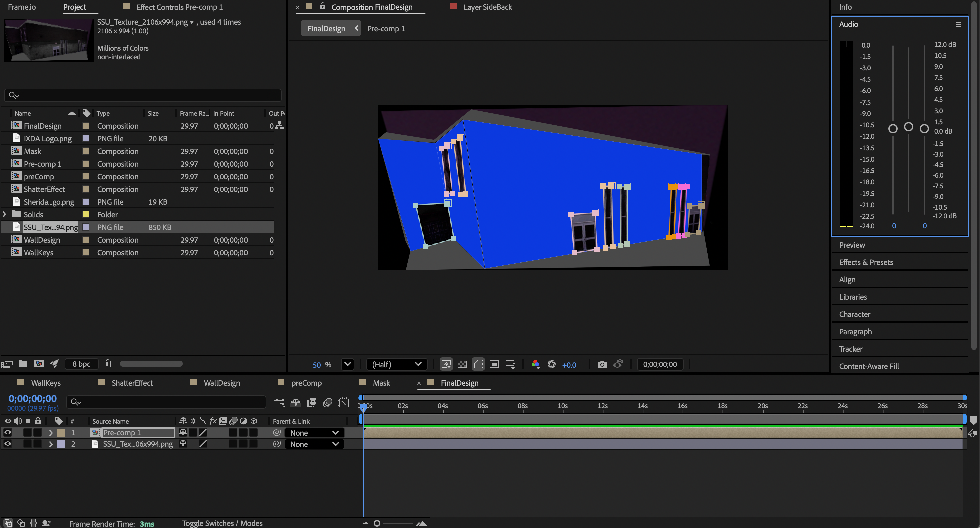Switch to the ShatterEffect composition tab
Screen dimensions: 980x528
point(132,383)
